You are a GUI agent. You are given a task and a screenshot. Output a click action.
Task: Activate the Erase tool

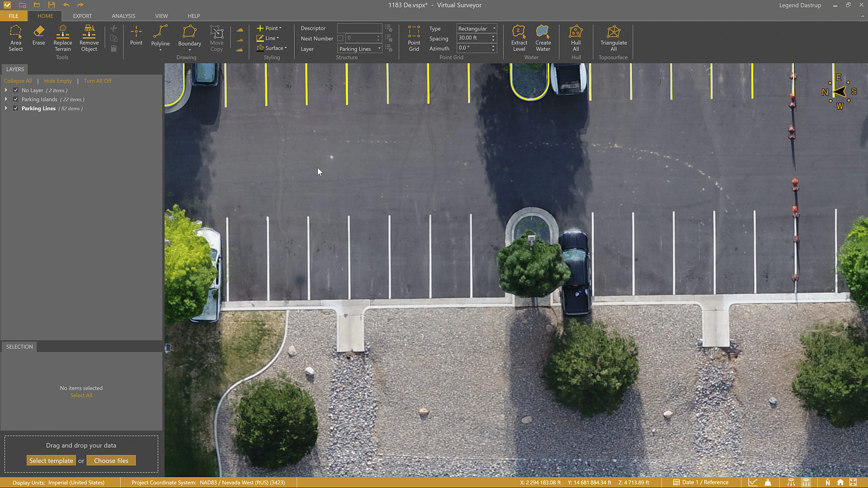tap(38, 36)
